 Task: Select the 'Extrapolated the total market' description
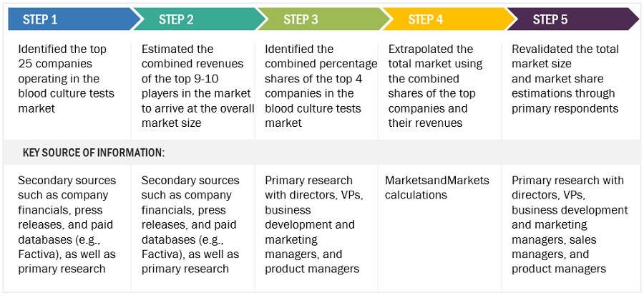436,86
